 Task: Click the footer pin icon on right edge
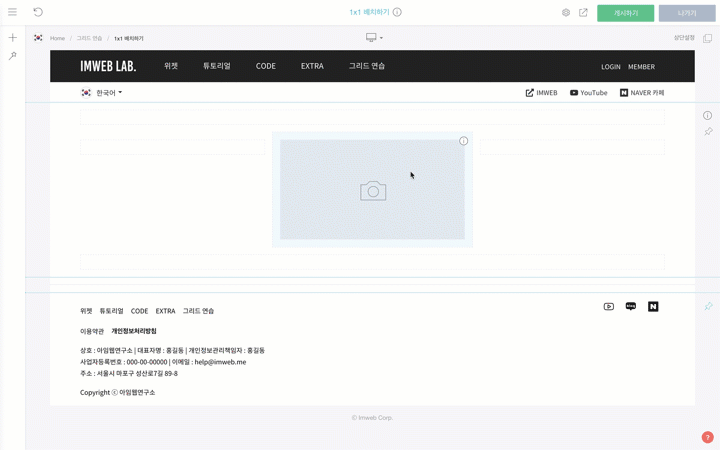point(708,306)
